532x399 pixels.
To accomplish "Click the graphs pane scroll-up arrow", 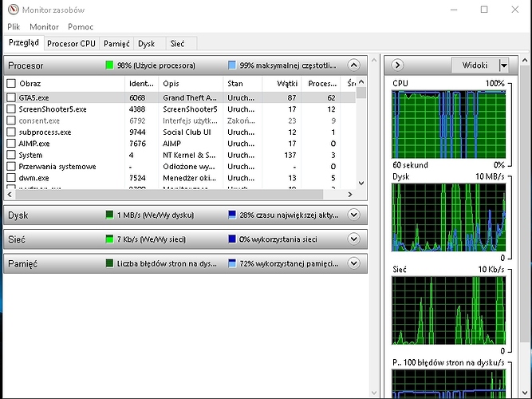I will (525, 61).
